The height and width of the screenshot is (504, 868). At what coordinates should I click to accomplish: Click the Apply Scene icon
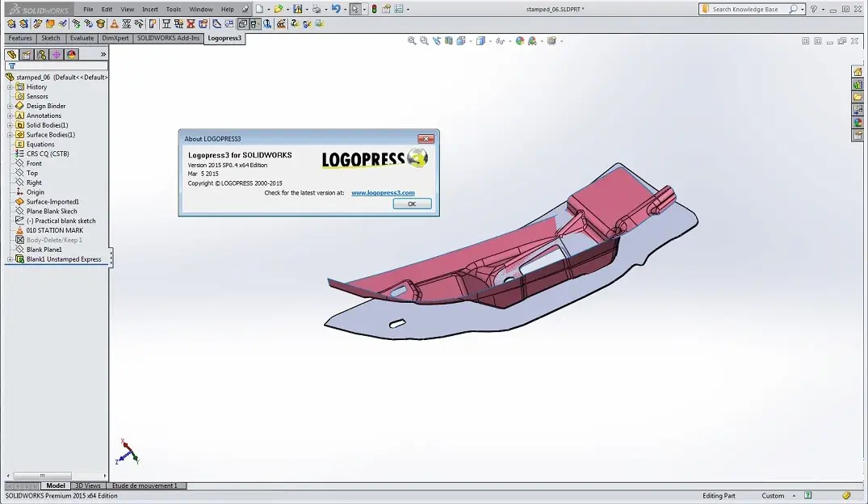tap(533, 41)
